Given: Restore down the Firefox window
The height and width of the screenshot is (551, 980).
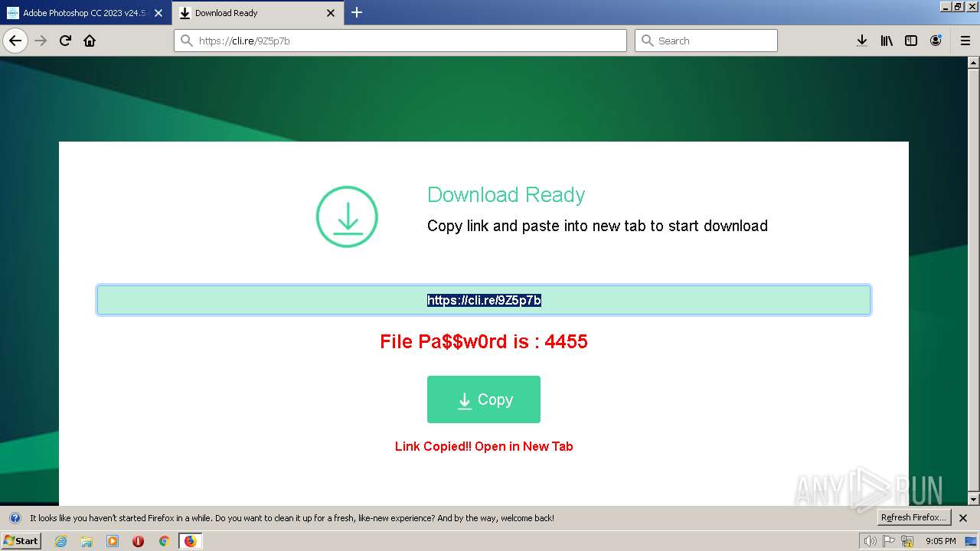Looking at the screenshot, I should (x=958, y=6).
